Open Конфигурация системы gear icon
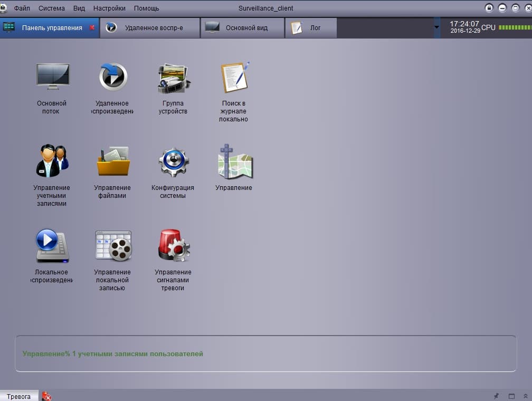The height and width of the screenshot is (401, 532). 174,162
